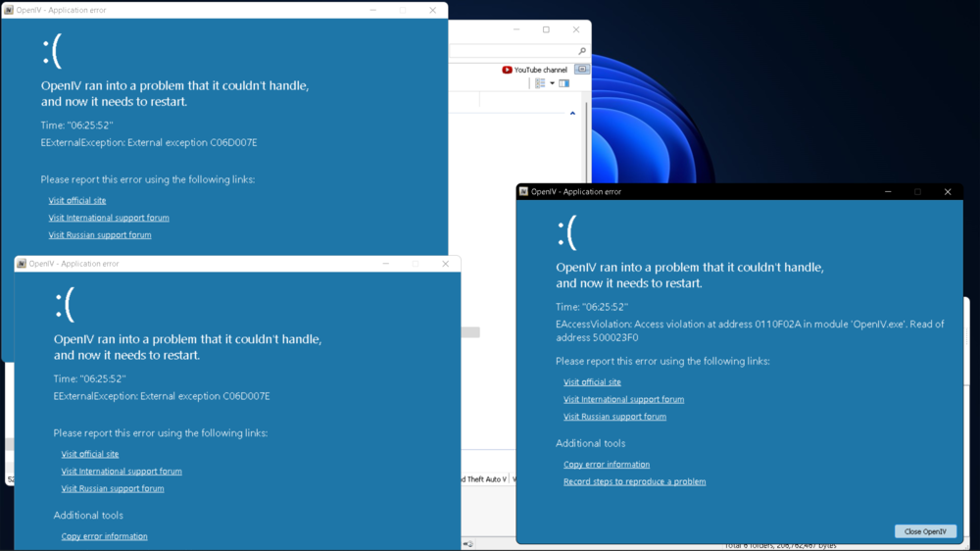Select C06D007E exception text in upper-left window
980x551 pixels.
149,143
